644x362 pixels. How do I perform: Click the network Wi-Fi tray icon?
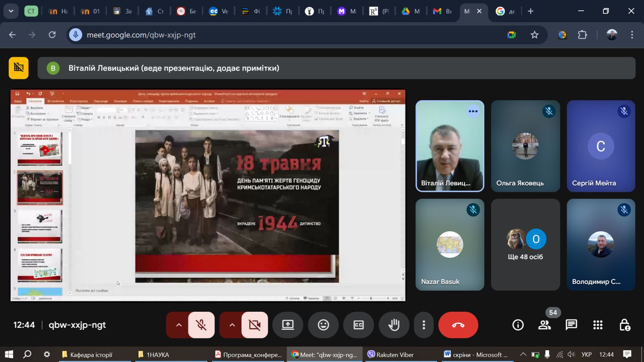click(559, 354)
